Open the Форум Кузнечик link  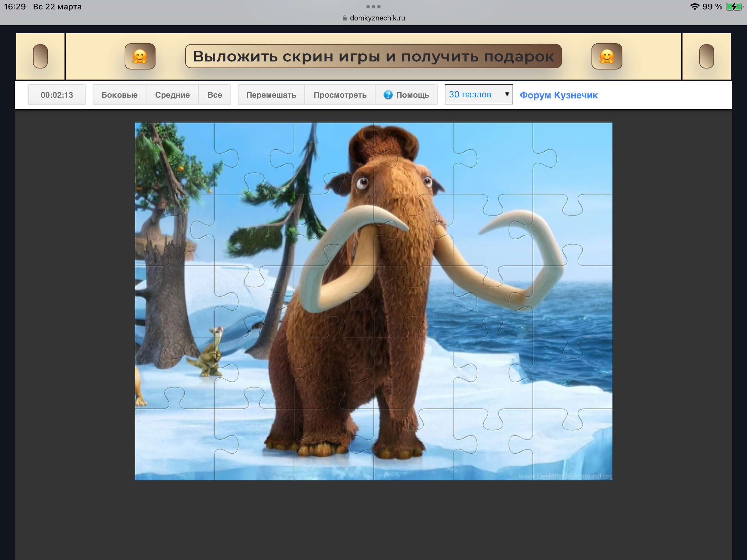(559, 95)
